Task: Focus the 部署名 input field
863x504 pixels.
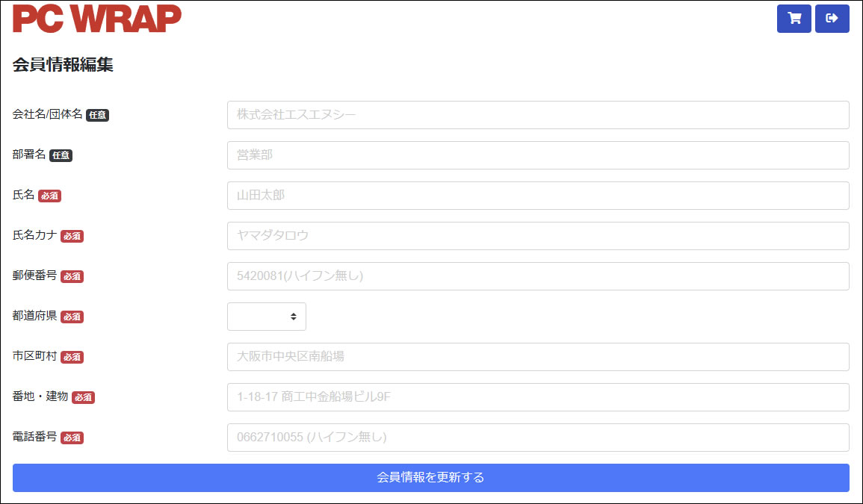Action: tap(538, 155)
